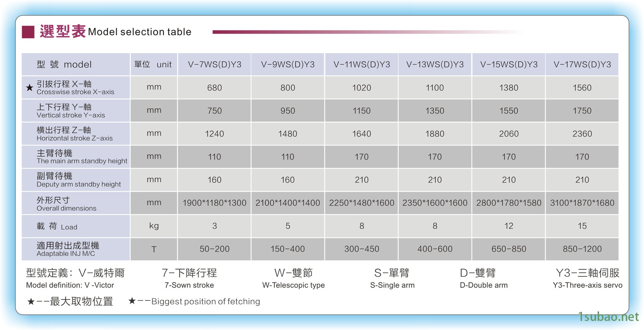The image size is (644, 330).
Task: Click the V-17WS(D)Y3 model header
Action: click(x=582, y=64)
